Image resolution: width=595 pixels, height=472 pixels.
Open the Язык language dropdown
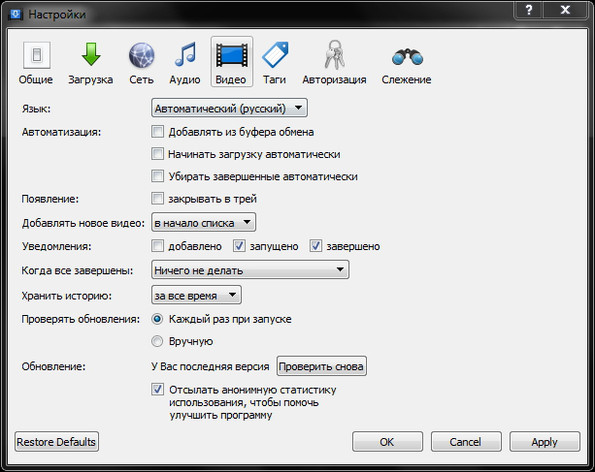tap(229, 108)
